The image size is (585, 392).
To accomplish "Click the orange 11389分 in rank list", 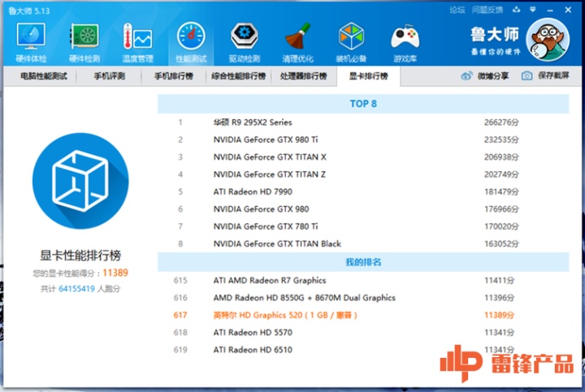I will click(499, 315).
